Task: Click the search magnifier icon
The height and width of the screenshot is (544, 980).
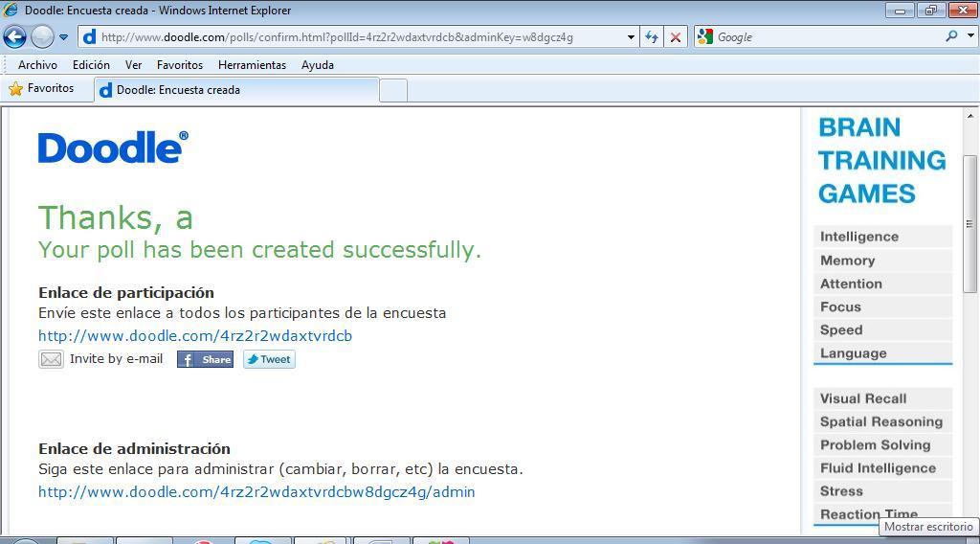Action: 951,36
